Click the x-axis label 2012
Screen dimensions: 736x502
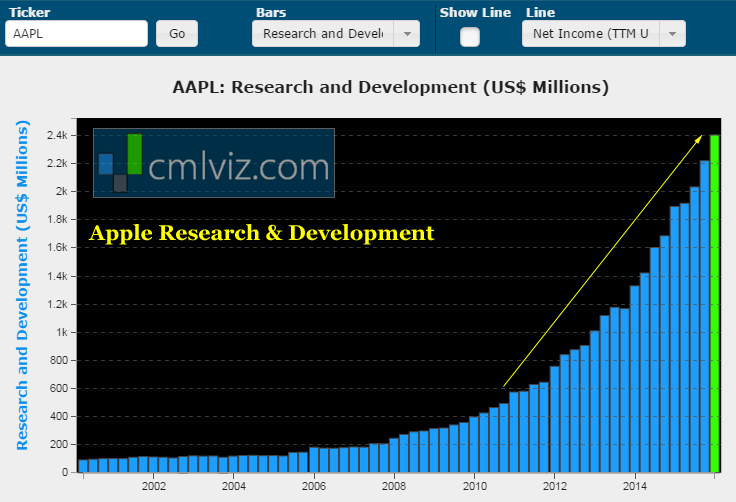coord(555,486)
